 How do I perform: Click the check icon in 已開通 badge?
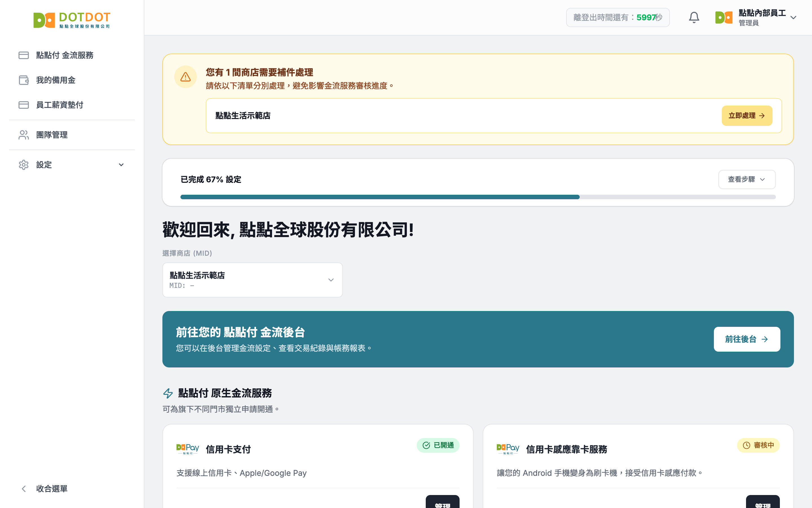426,445
